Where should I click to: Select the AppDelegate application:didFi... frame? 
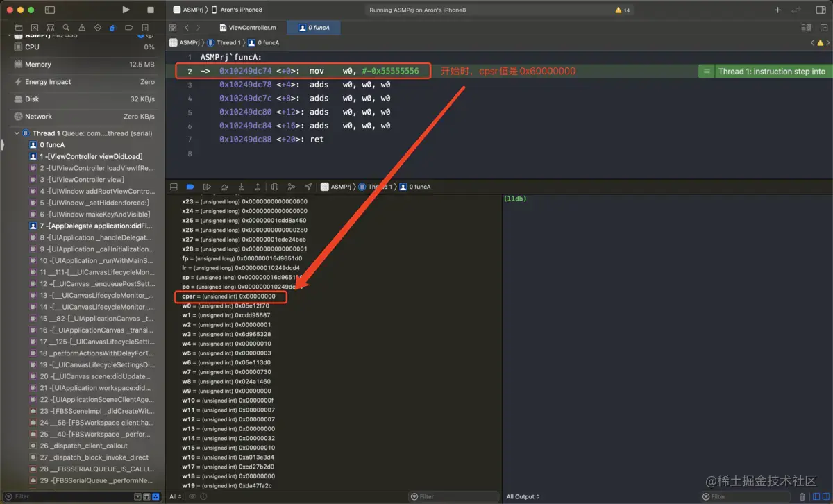[90, 226]
